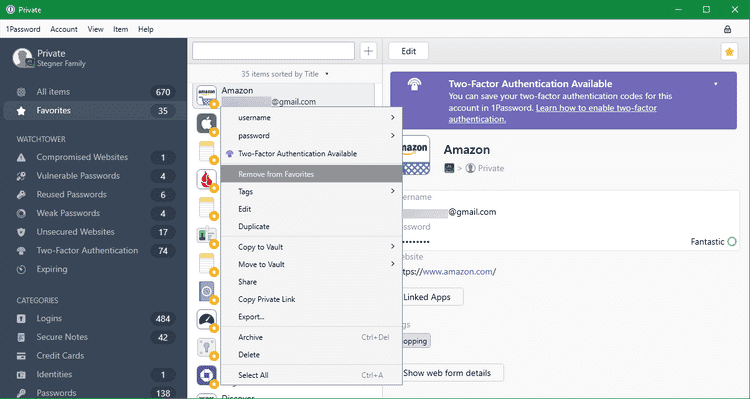This screenshot has width=750, height=399.
Task: Click the lock icon in the menu bar
Action: click(x=728, y=29)
